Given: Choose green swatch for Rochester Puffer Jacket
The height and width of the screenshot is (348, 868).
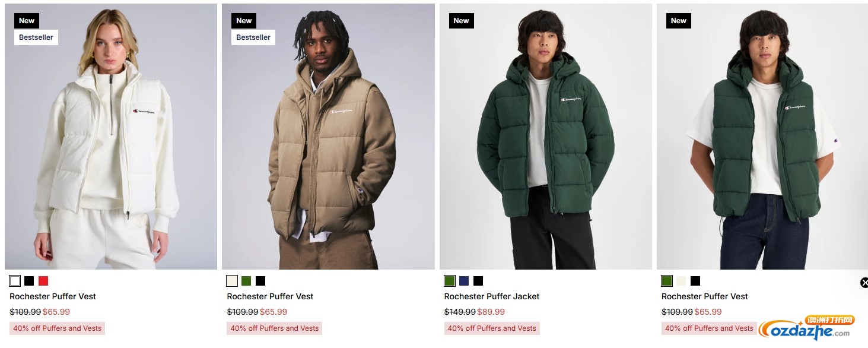Looking at the screenshot, I should 450,281.
